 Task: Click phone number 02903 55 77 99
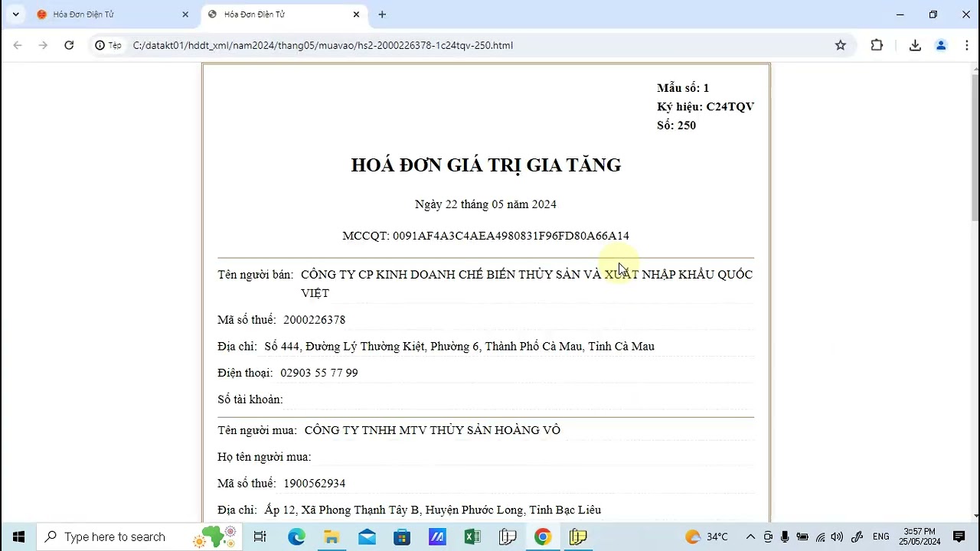(318, 373)
